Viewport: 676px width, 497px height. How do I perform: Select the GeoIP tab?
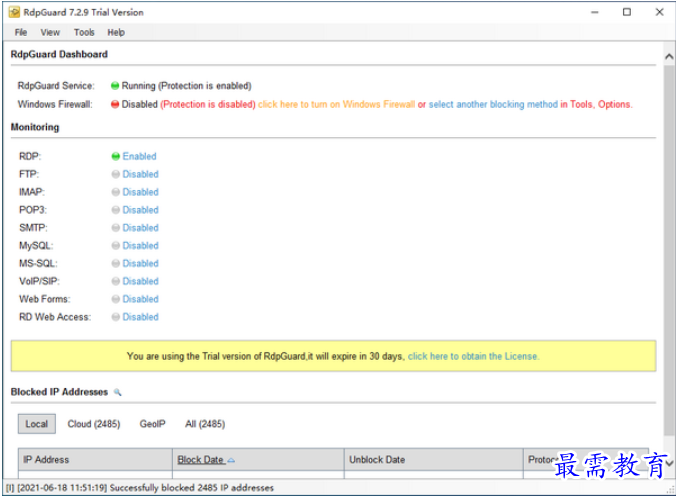coord(152,424)
